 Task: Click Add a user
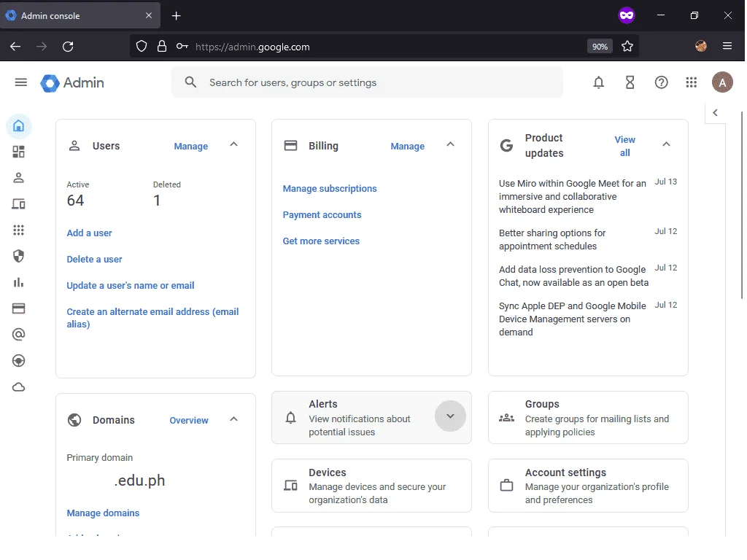point(89,233)
